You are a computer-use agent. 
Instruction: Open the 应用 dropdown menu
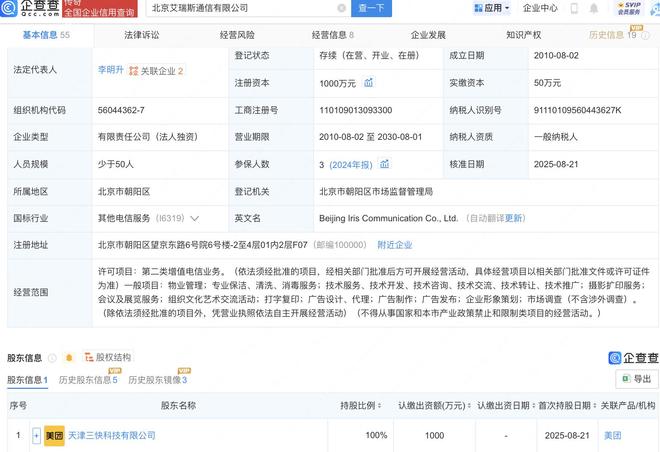pyautogui.click(x=492, y=8)
